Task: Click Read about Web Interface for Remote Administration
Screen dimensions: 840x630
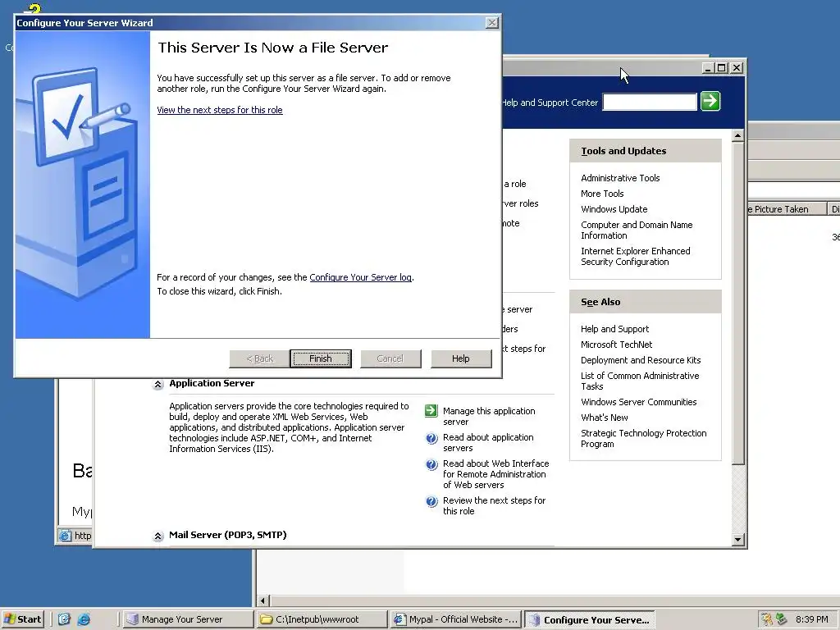Action: tap(495, 474)
